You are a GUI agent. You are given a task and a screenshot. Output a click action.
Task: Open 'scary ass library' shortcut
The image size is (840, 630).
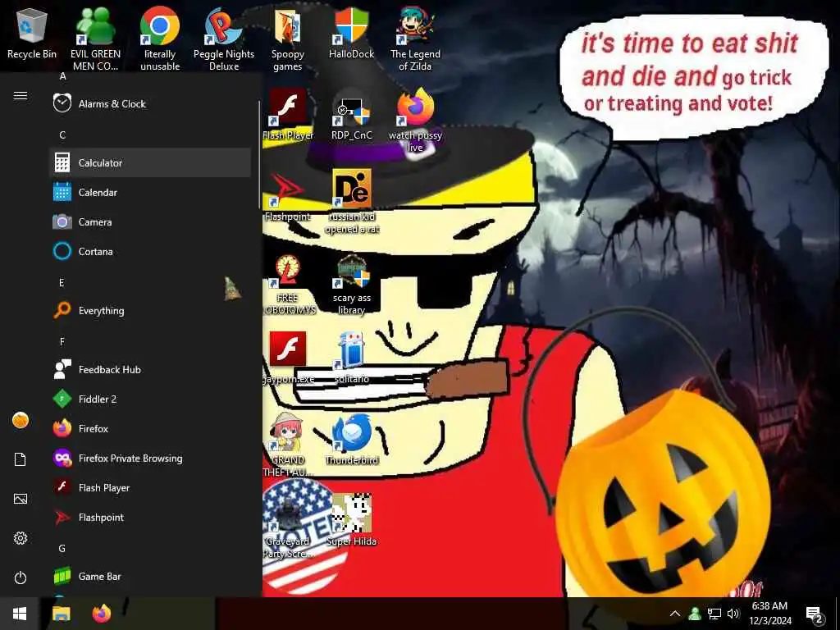coord(351,283)
